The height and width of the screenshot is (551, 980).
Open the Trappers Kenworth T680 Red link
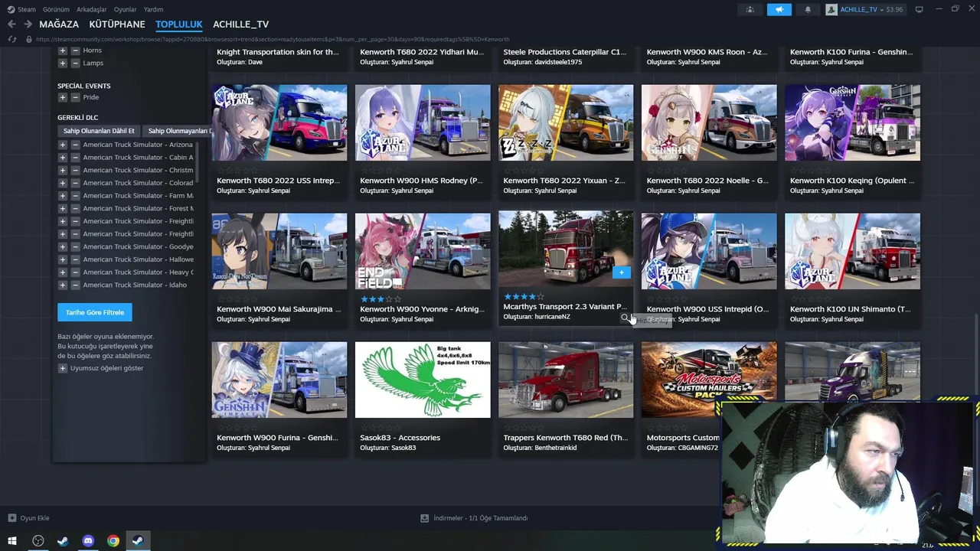click(x=565, y=438)
